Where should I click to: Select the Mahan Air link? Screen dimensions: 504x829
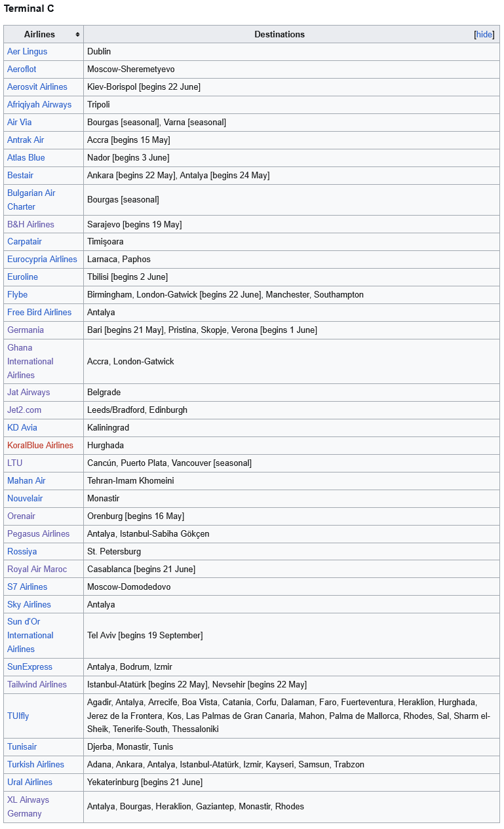pyautogui.click(x=26, y=481)
